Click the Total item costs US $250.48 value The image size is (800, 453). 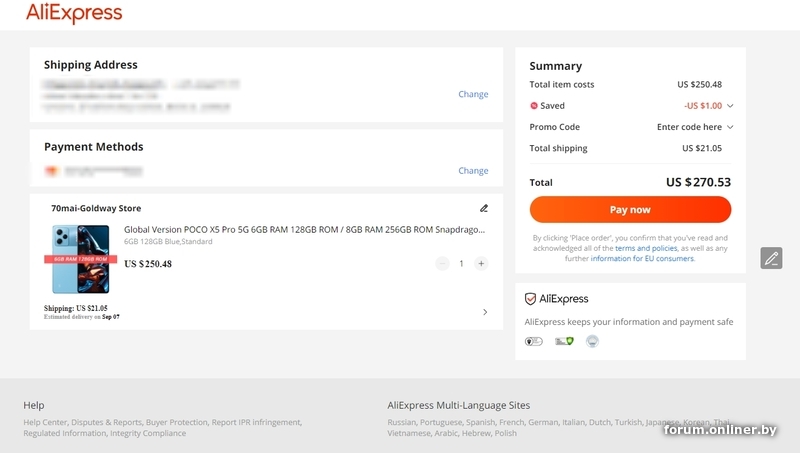click(x=699, y=84)
